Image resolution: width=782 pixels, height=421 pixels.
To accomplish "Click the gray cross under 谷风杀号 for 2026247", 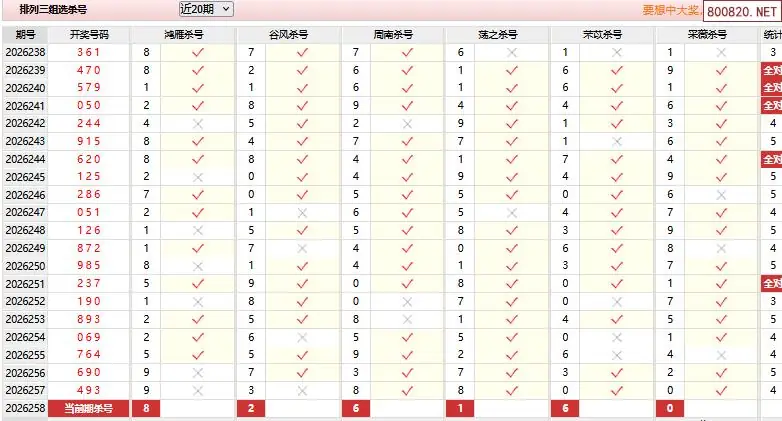I will 302,212.
